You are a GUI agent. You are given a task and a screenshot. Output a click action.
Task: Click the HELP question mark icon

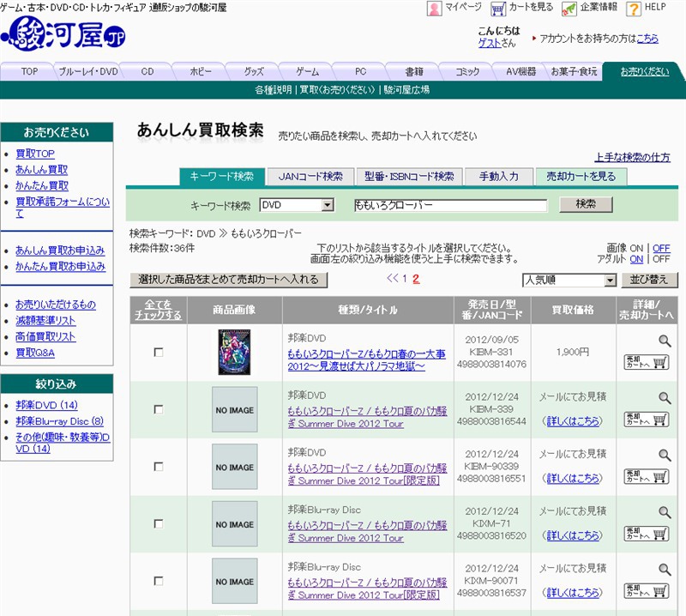coord(633,9)
